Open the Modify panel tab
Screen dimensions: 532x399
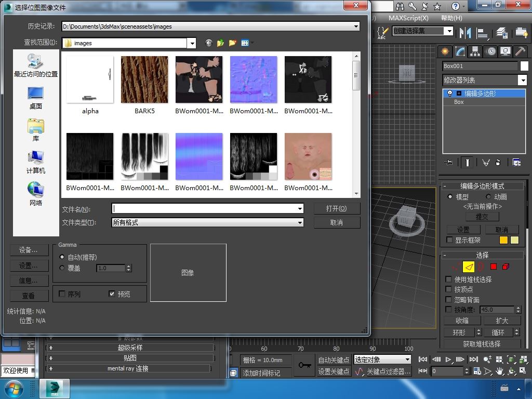460,51
